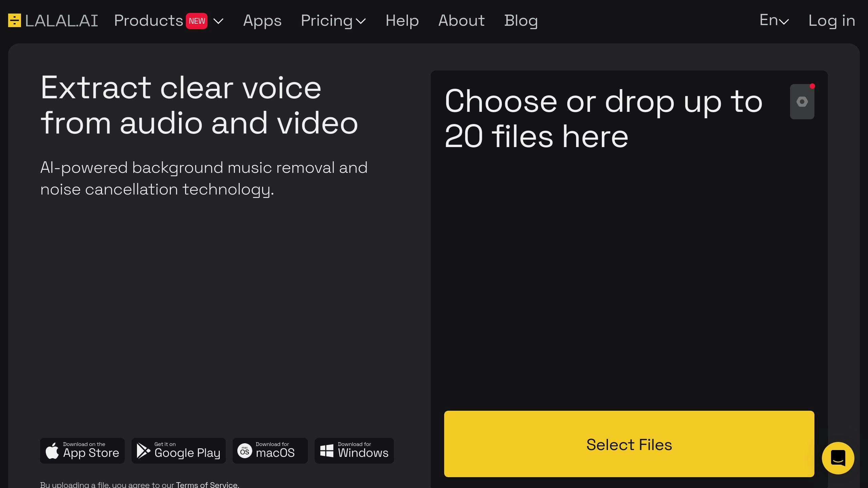Expand the language selector En dropdown
Viewport: 868px width, 488px height.
(774, 20)
